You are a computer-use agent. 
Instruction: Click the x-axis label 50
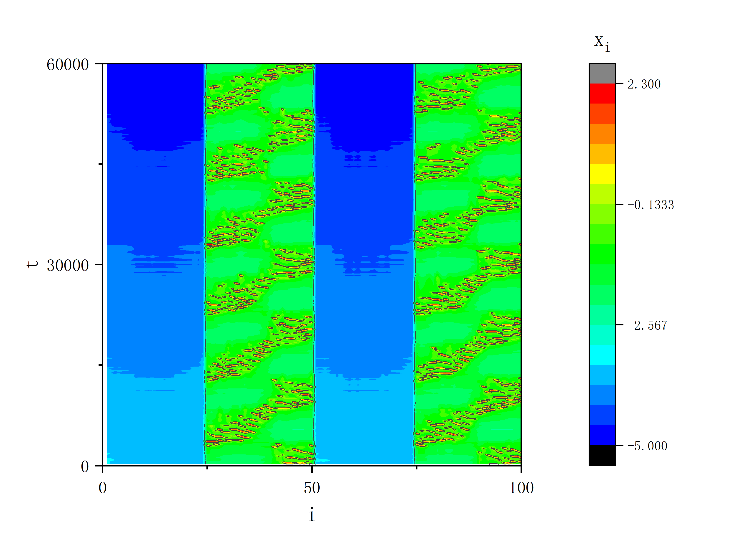[x=312, y=488]
